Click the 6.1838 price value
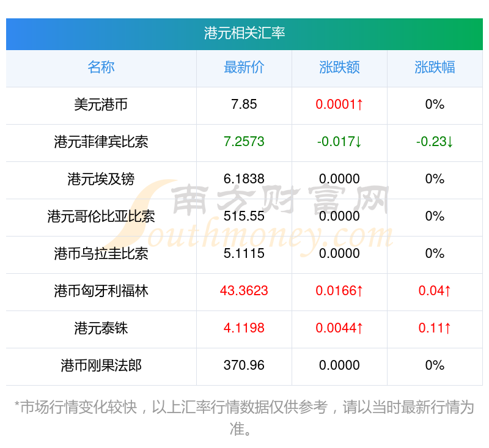 [244, 179]
